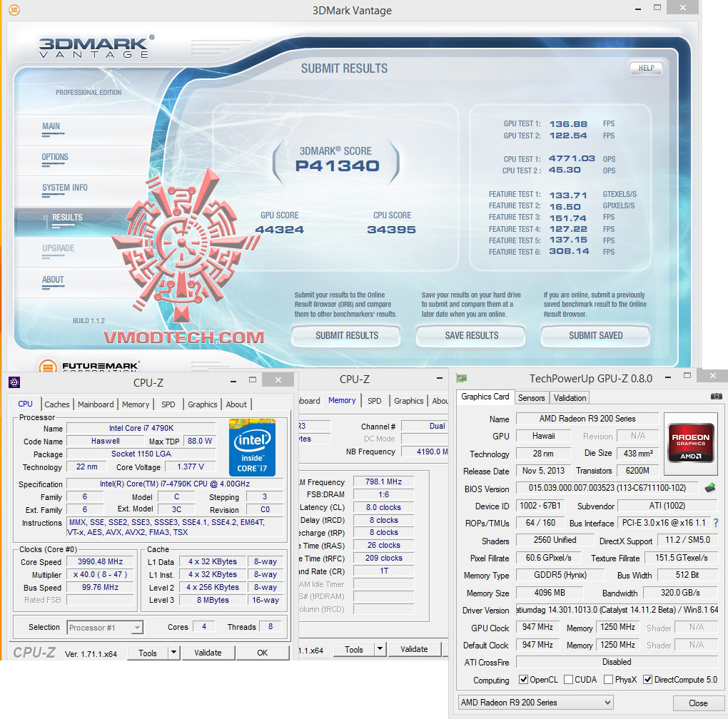Click the CPU-Z purple chip title icon
This screenshot has width=728, height=719.
14,382
